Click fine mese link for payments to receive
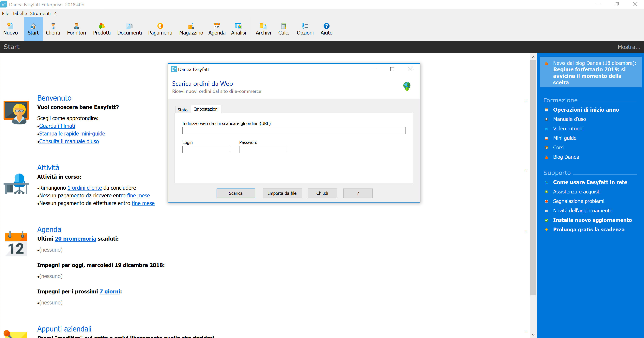Screen dimensions: 644x338 [139, 195]
